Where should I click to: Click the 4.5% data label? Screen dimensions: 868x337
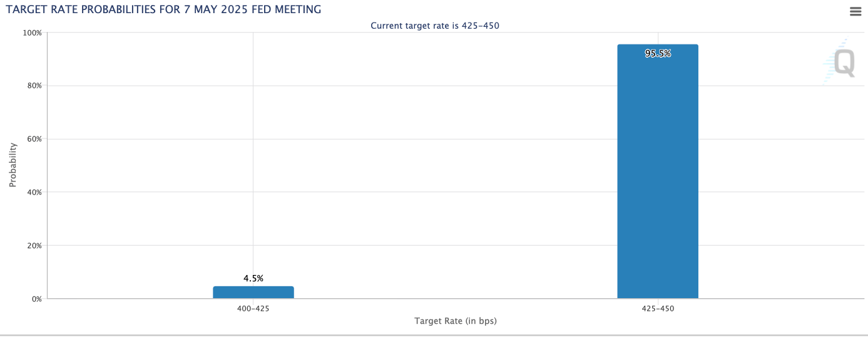coord(253,278)
